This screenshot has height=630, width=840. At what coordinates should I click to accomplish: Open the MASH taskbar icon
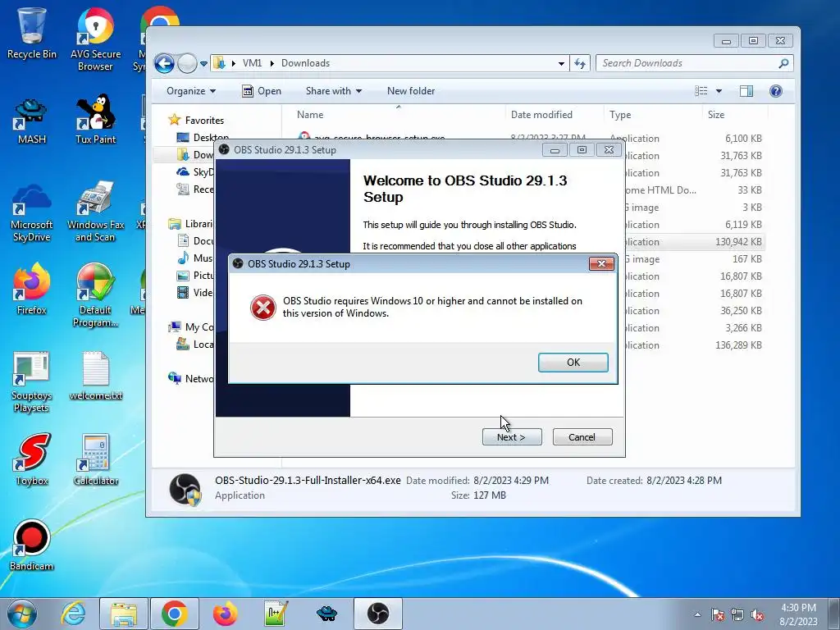[326, 614]
